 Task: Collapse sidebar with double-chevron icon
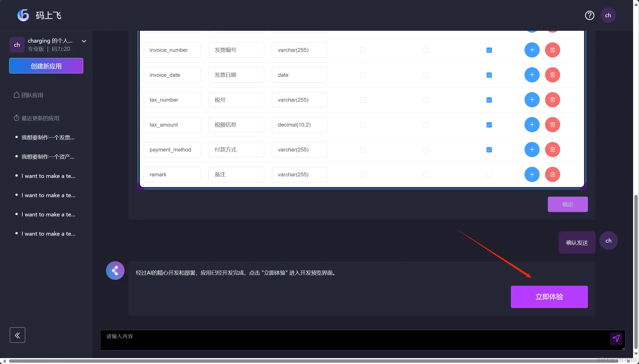click(x=17, y=335)
